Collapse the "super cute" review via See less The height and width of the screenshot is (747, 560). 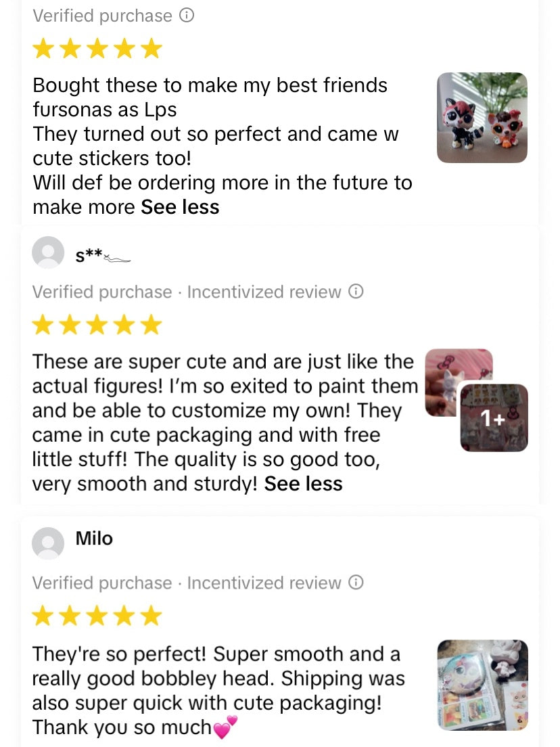303,484
